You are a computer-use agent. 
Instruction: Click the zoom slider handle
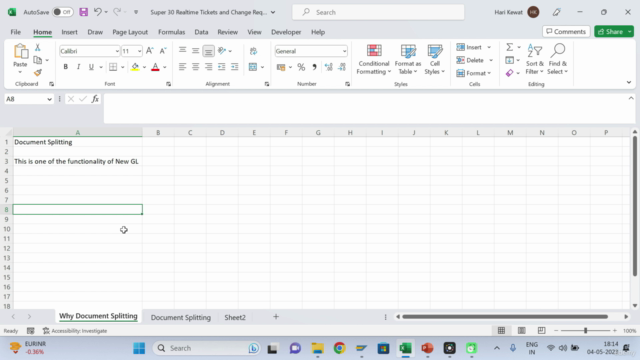pyautogui.click(x=585, y=330)
